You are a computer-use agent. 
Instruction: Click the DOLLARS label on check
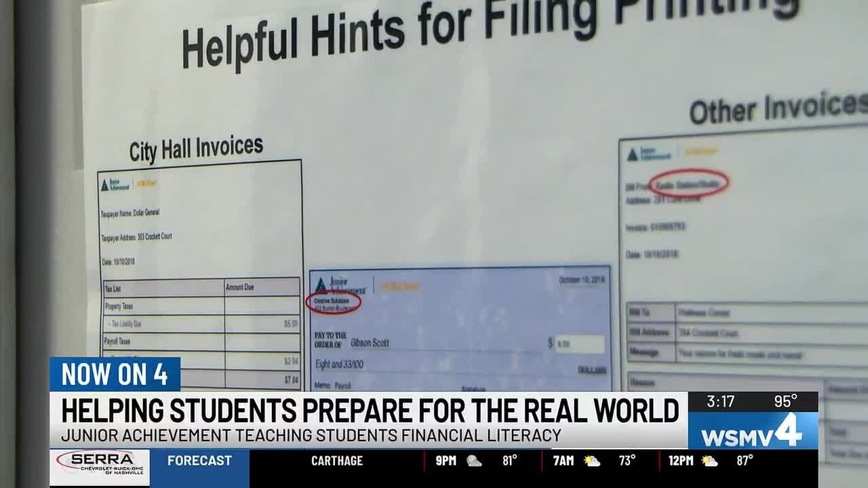coord(592,370)
